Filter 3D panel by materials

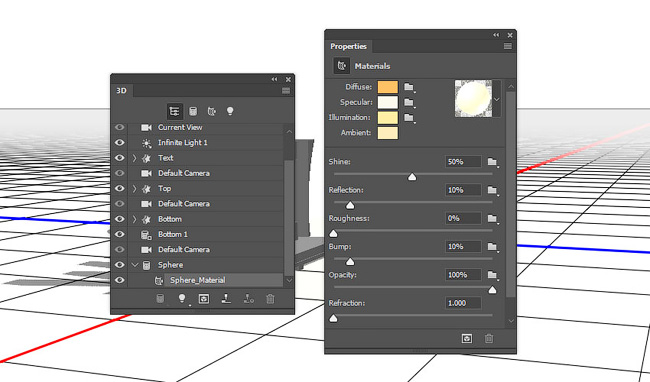211,111
